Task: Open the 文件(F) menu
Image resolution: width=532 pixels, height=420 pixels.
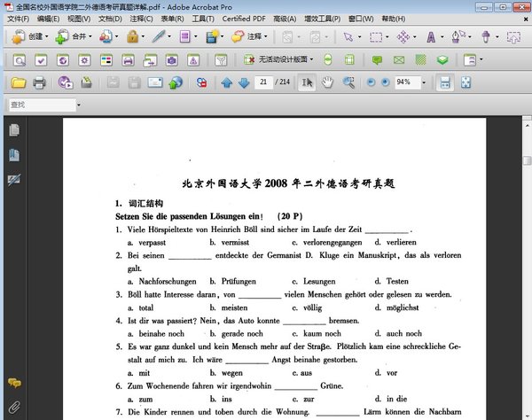Action: (x=19, y=19)
